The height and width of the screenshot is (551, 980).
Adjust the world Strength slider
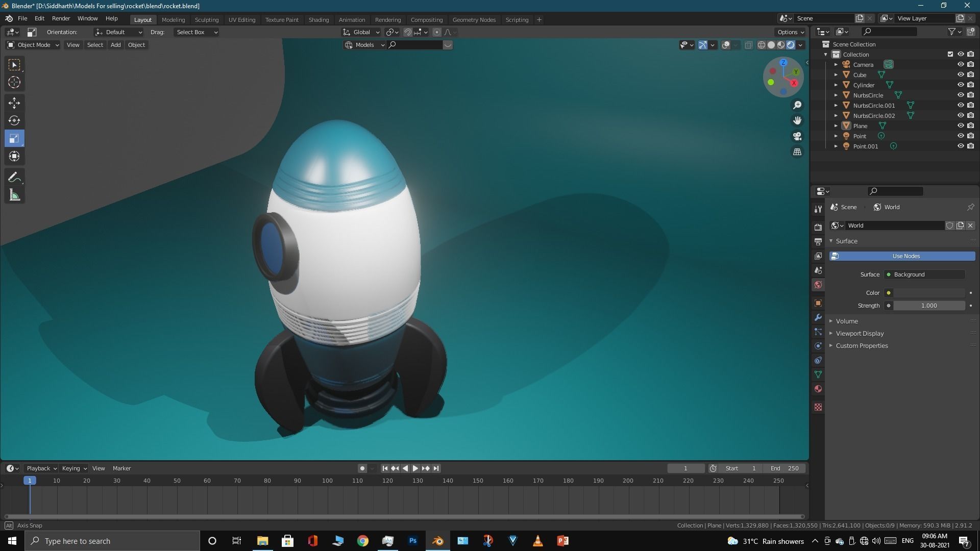(928, 306)
